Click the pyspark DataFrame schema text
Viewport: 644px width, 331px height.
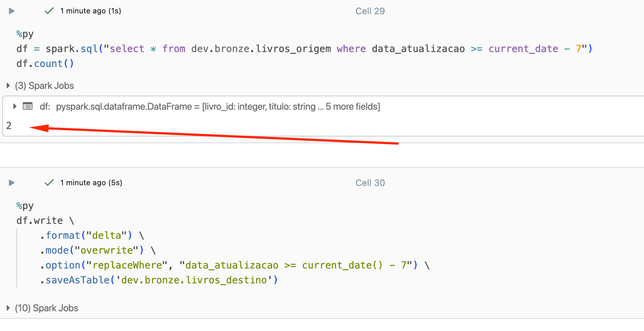click(218, 107)
